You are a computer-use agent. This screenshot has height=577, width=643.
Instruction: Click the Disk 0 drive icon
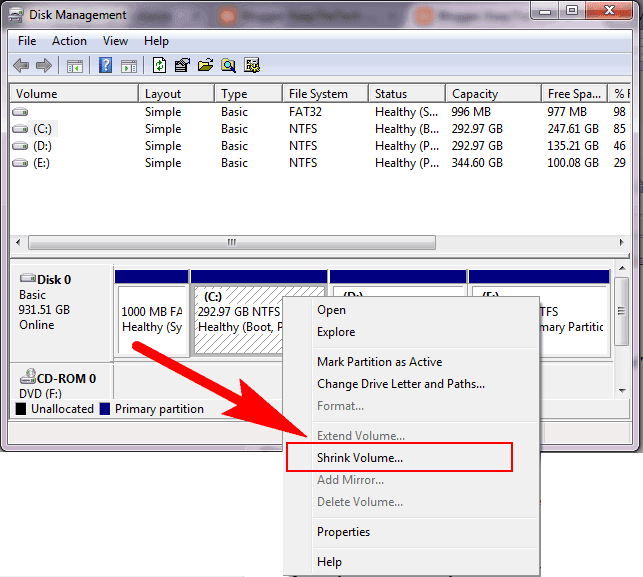(28, 278)
